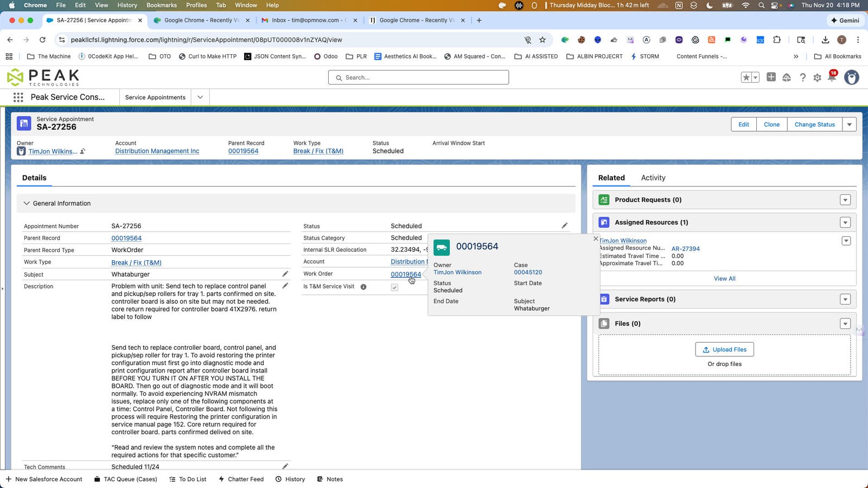Click the info icon beside Is T&M Service Visit
This screenshot has width=868, height=488.
(x=363, y=287)
